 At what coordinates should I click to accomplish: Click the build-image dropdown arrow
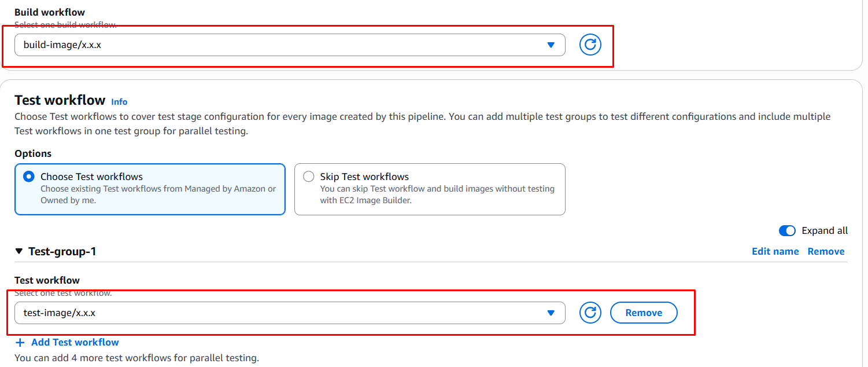click(551, 45)
